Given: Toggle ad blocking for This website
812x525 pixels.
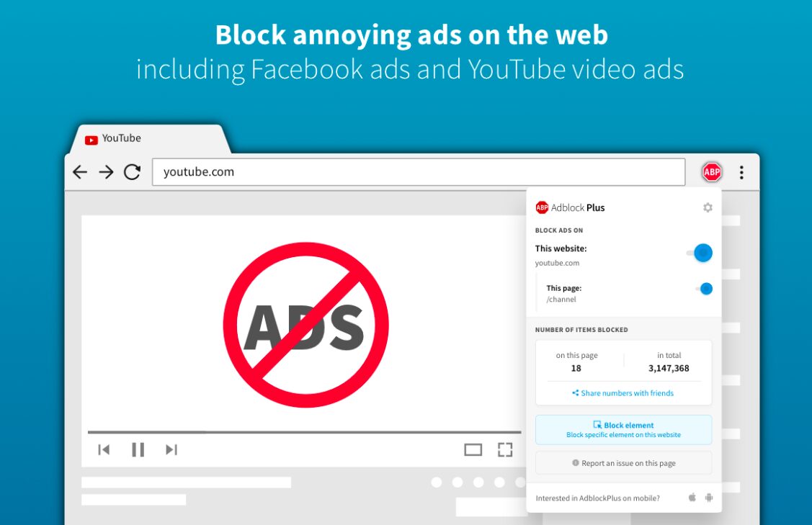Looking at the screenshot, I should point(700,253).
